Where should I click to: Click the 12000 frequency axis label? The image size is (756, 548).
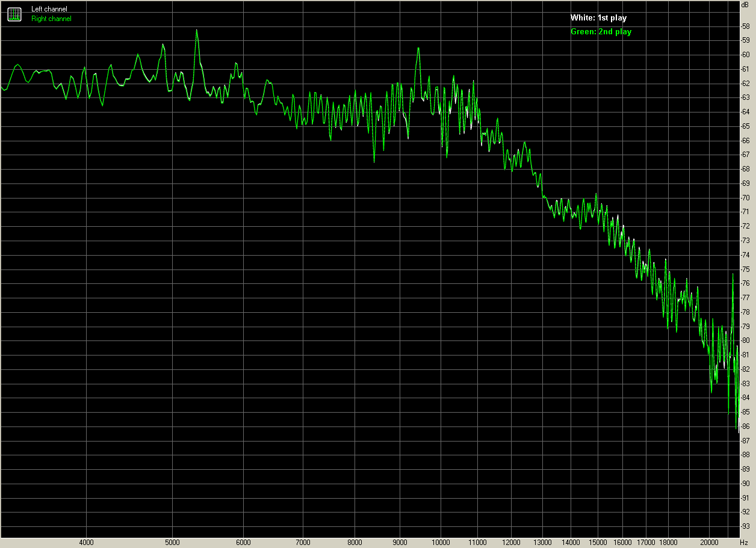click(511, 543)
